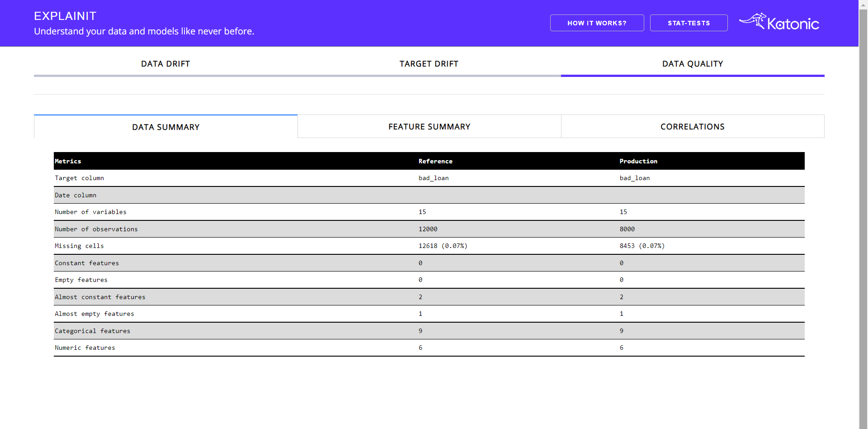Click the EXPLAINIT title text

click(x=65, y=16)
